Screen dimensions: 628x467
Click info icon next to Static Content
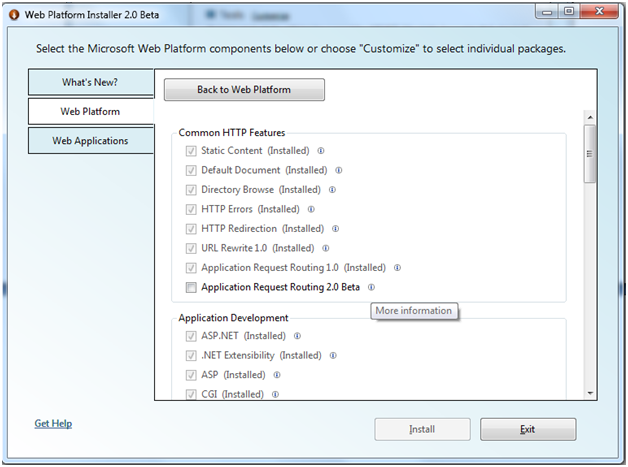321,151
